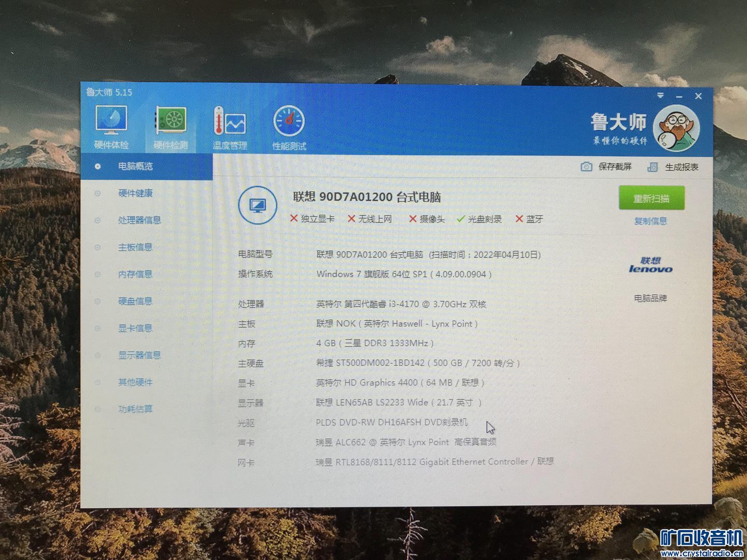Image resolution: width=747 pixels, height=560 pixels.
Task: Click the report icon for 生成报表
Action: (653, 167)
